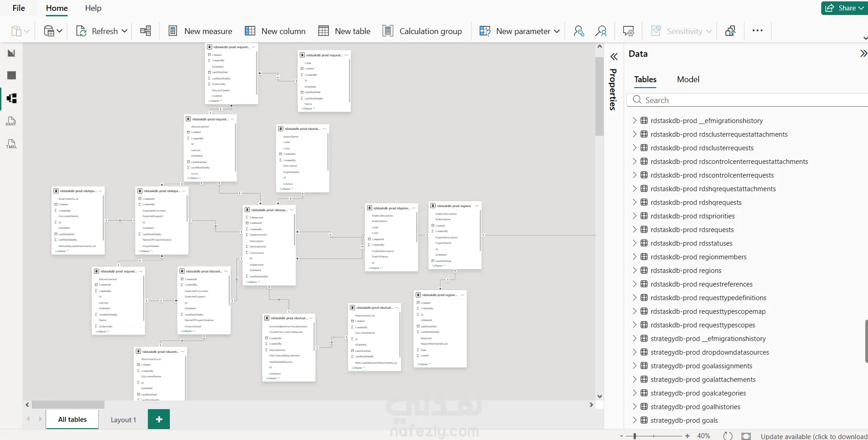Image resolution: width=868 pixels, height=440 pixels.
Task: Click New parameter button
Action: tap(515, 31)
